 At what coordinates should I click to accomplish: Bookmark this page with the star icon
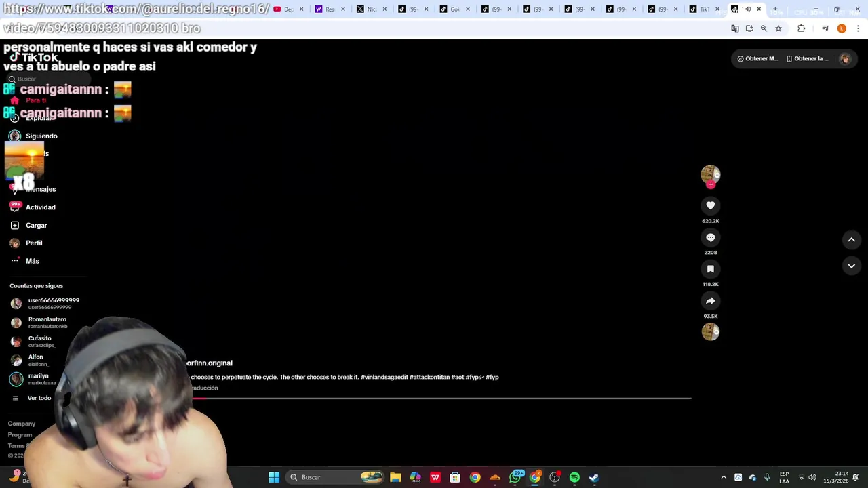[778, 28]
